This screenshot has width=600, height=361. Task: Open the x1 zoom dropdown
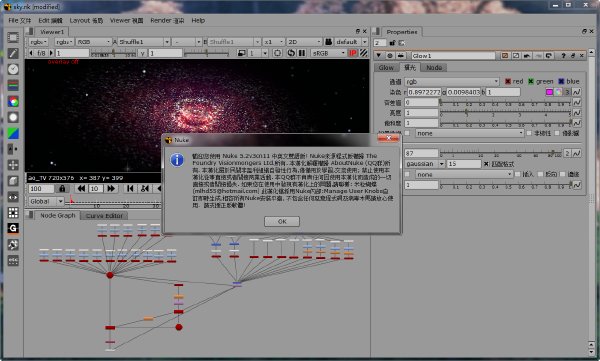[274, 42]
